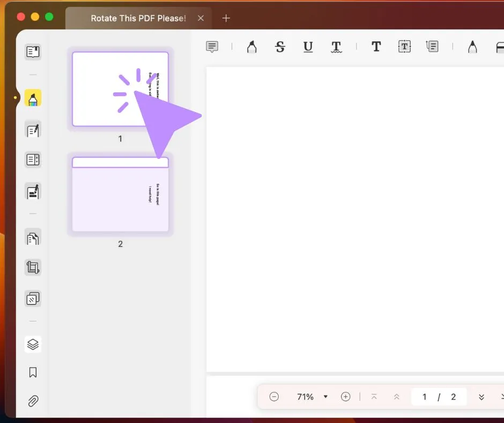Open the Convert documents tool in sidebar
504x423 pixels.
pyautogui.click(x=33, y=238)
